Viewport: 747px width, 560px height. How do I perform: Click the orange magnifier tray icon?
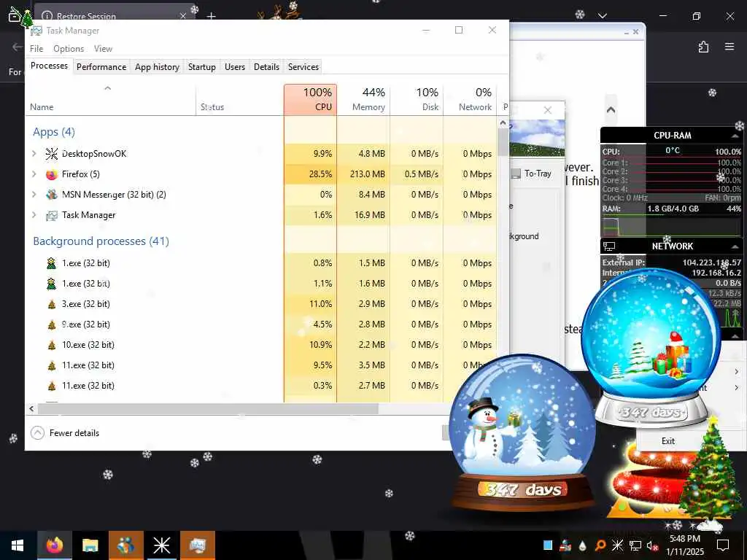click(x=600, y=545)
